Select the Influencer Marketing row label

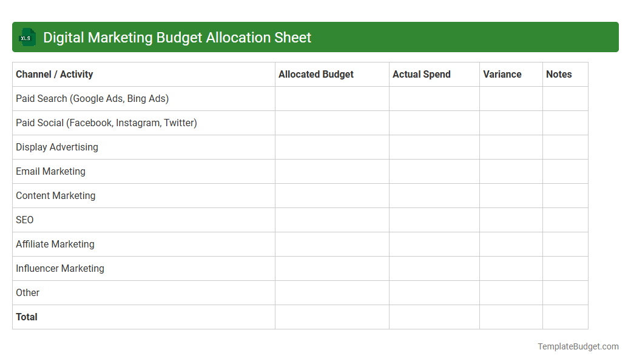[59, 268]
